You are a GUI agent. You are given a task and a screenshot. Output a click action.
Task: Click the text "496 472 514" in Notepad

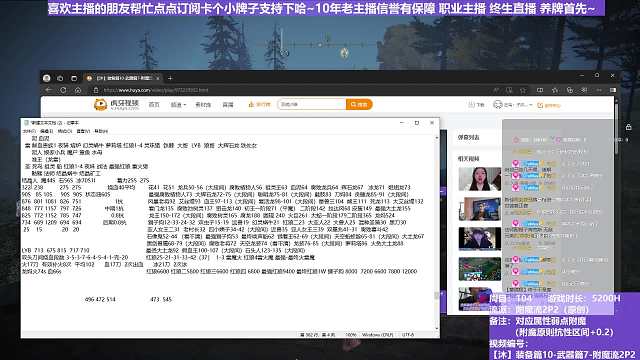tap(100, 300)
